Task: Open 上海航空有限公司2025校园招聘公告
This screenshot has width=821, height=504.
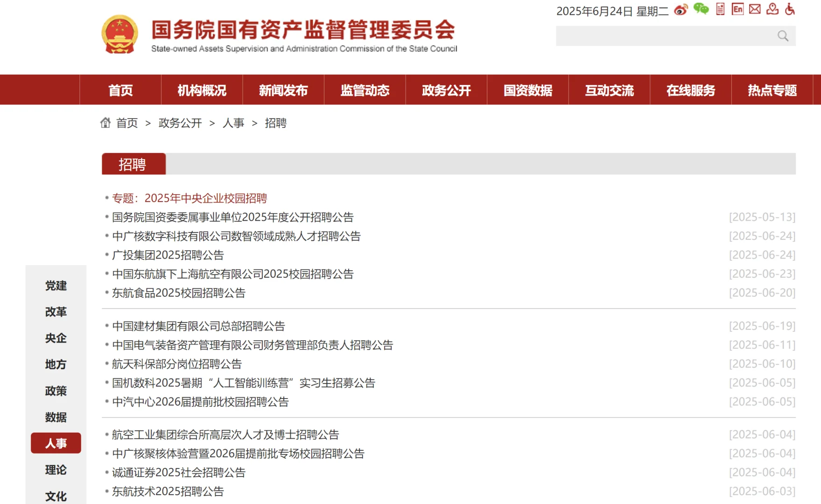Action: click(232, 274)
